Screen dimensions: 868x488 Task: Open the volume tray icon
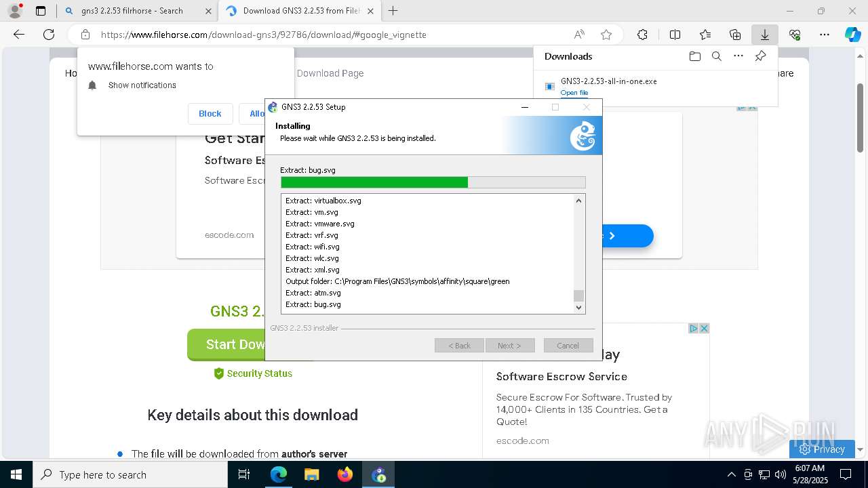coord(781,474)
